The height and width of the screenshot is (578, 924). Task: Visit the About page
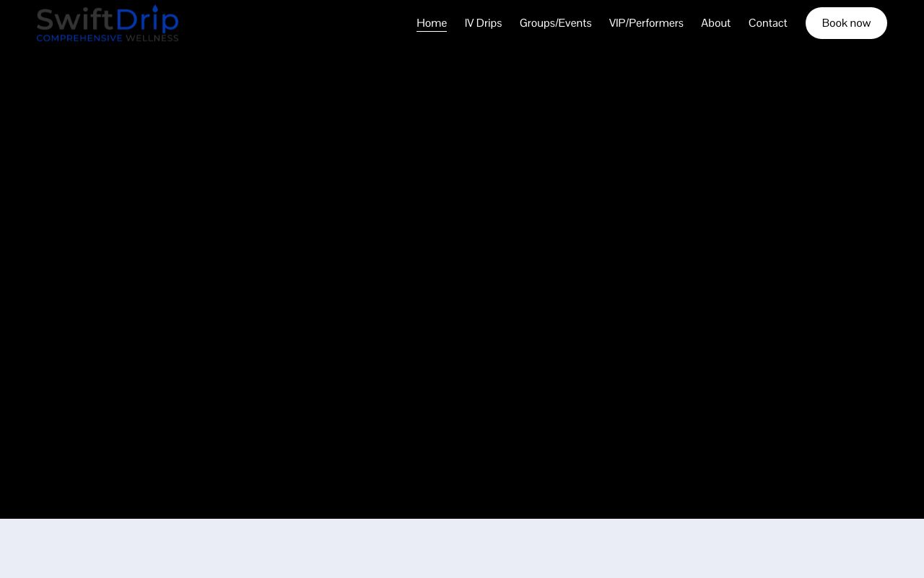[x=715, y=23]
